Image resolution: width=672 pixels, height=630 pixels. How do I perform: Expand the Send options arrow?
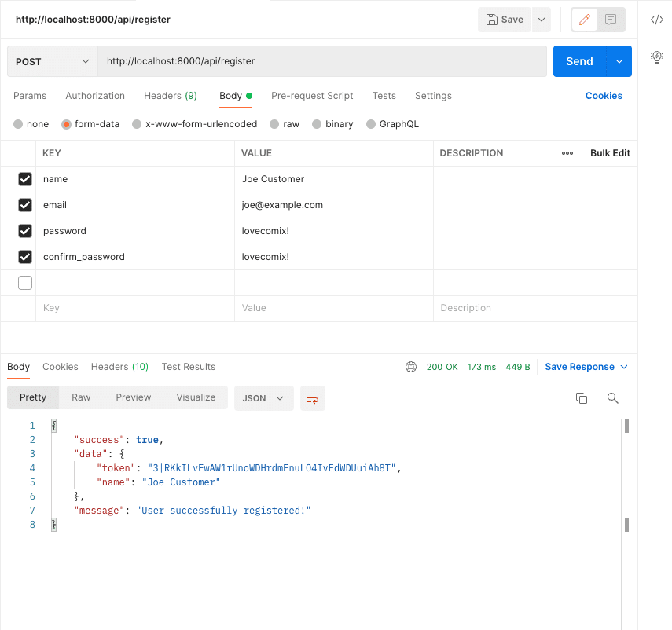click(619, 61)
